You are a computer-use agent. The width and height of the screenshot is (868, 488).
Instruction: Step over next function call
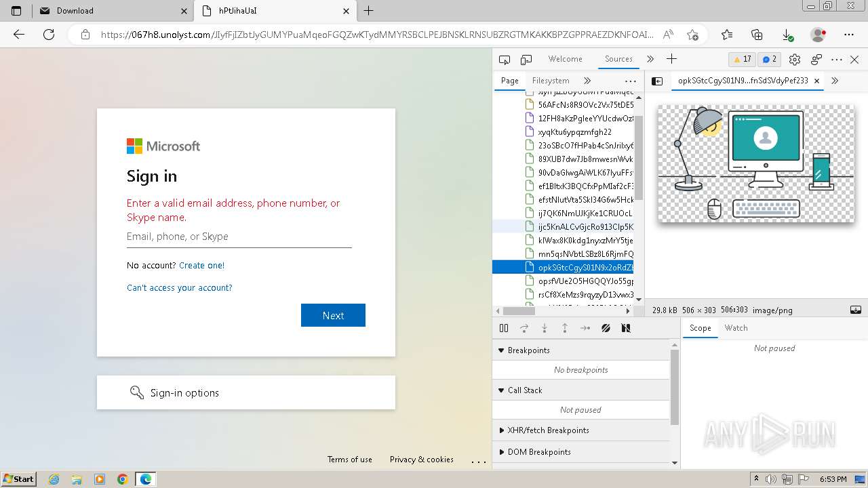pyautogui.click(x=524, y=328)
